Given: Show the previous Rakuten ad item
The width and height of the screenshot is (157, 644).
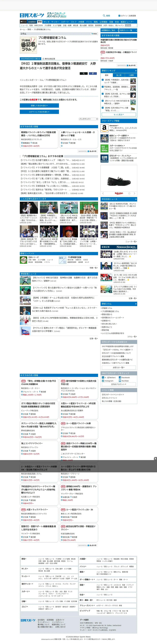Looking at the screenshot, I should click(x=103, y=193).
